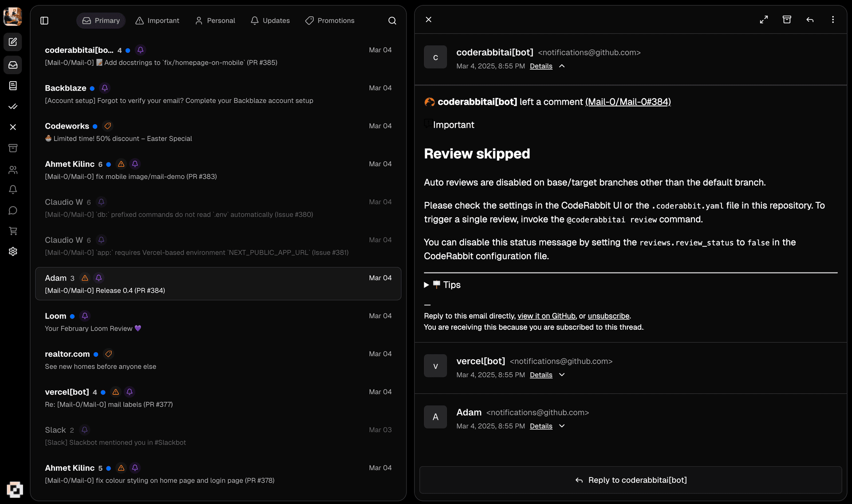
Task: Open the Settings gear in sidebar
Action: tap(13, 252)
